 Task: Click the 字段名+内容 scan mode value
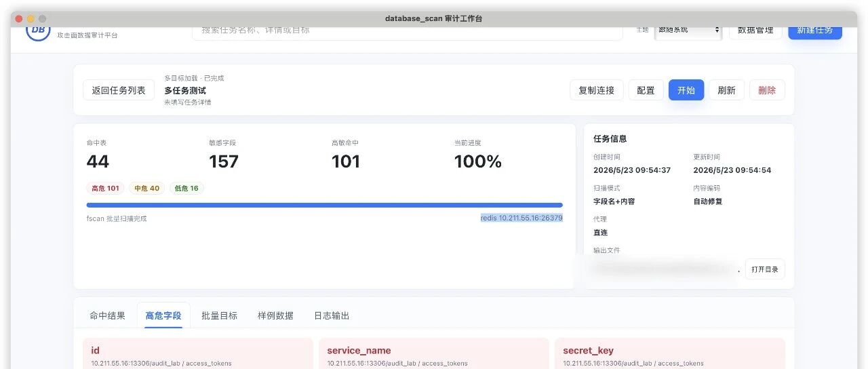(x=614, y=201)
